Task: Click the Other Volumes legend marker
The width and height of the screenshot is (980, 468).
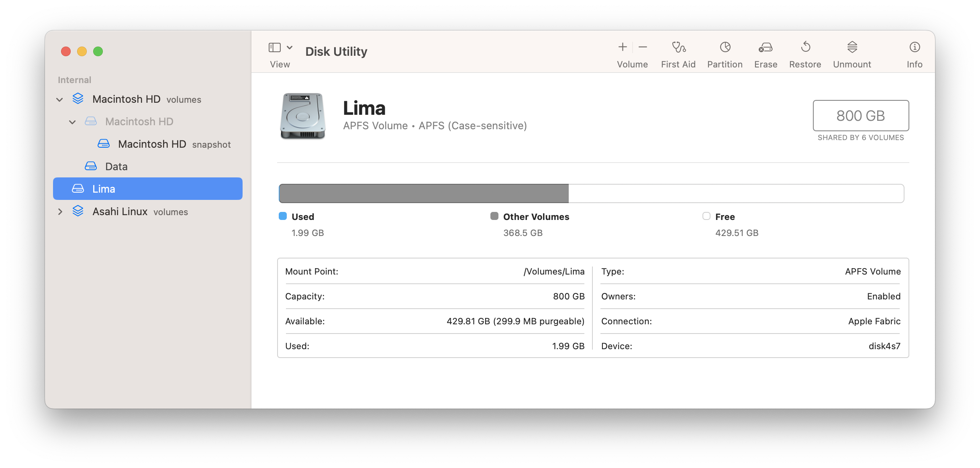Action: [494, 216]
